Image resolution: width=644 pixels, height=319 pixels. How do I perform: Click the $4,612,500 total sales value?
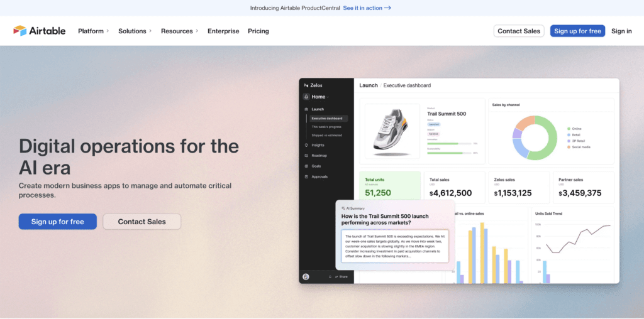450,193
